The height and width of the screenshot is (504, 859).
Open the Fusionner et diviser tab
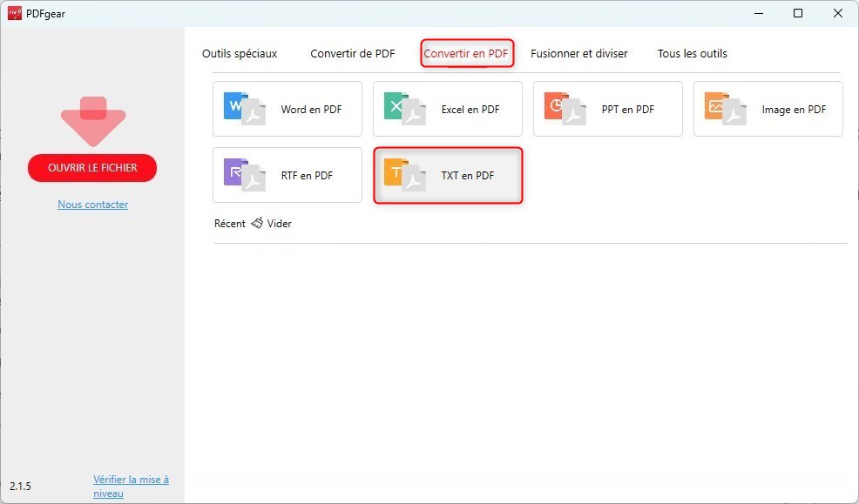[579, 53]
